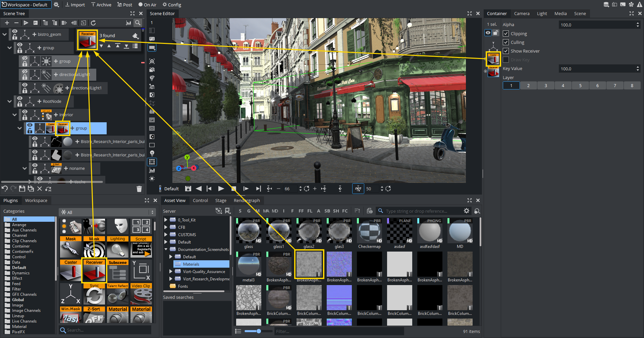Jump to the last frame in timeline controls
The image size is (644, 338).
click(258, 189)
